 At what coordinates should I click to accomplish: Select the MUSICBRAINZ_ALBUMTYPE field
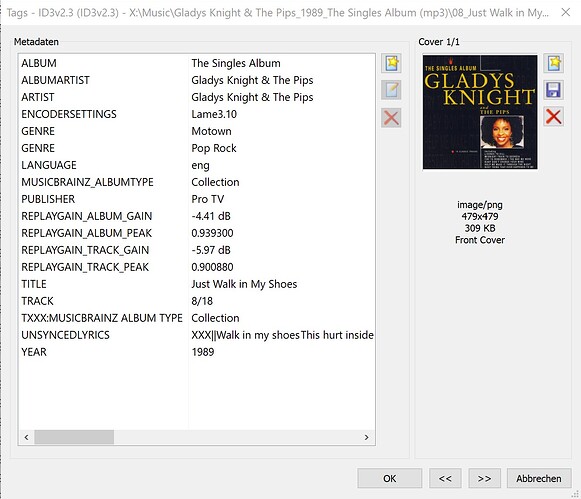pos(87,182)
